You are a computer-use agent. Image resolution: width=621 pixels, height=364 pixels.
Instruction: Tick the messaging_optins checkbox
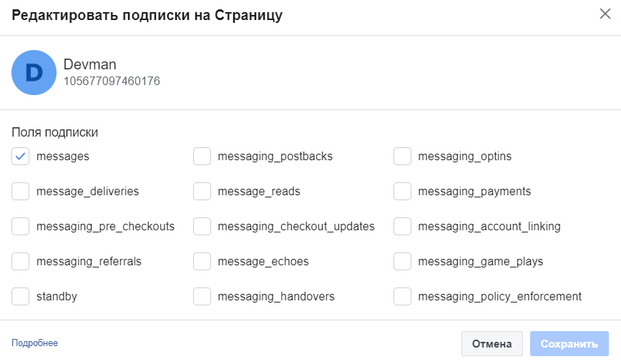[x=403, y=156]
